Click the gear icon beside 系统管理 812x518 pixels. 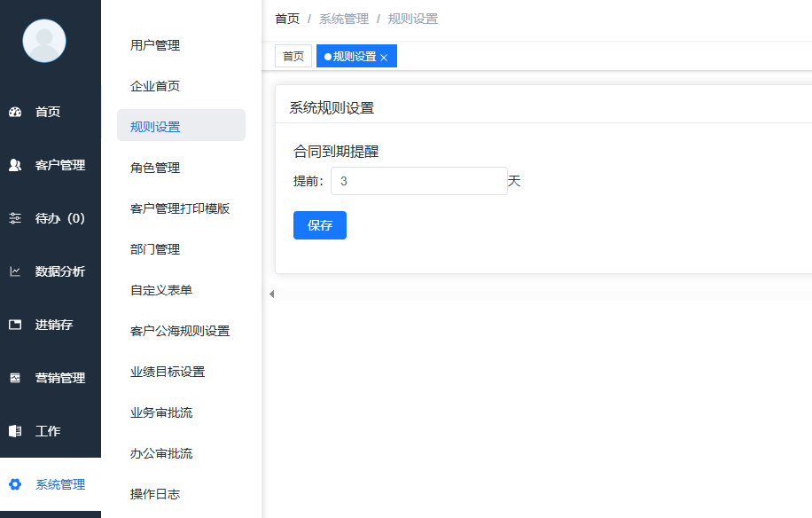pyautogui.click(x=15, y=484)
